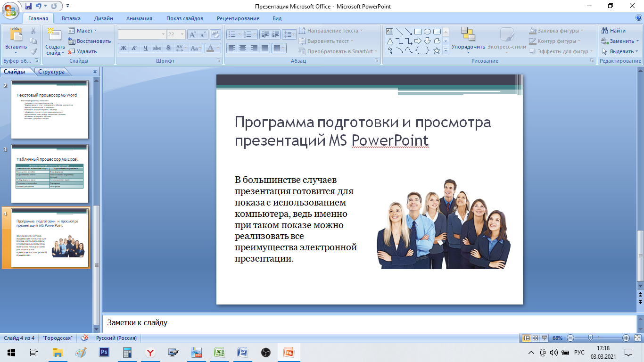
Task: Click the zoom slider handle
Action: [x=590, y=338]
